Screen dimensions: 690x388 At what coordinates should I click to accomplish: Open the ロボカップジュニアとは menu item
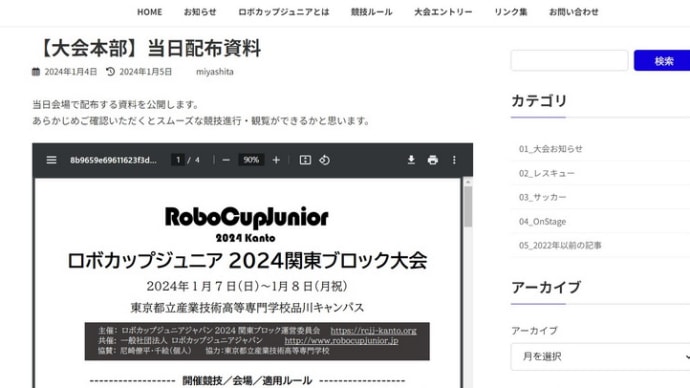[x=284, y=12]
